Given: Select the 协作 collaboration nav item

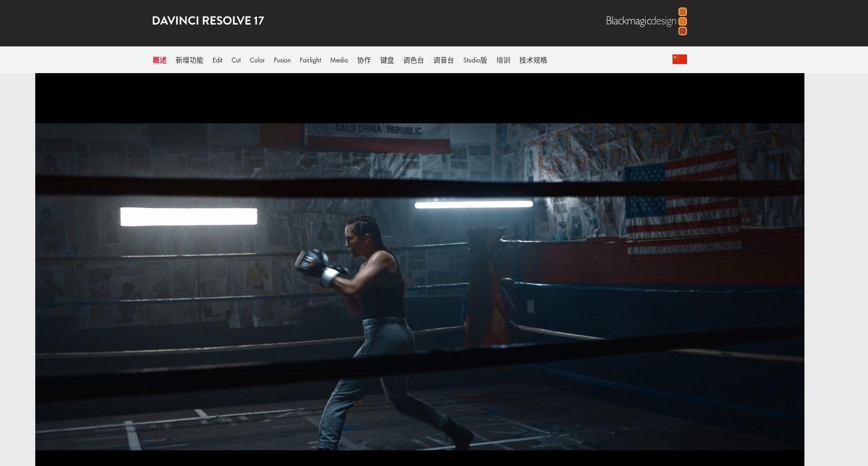Looking at the screenshot, I should (364, 60).
